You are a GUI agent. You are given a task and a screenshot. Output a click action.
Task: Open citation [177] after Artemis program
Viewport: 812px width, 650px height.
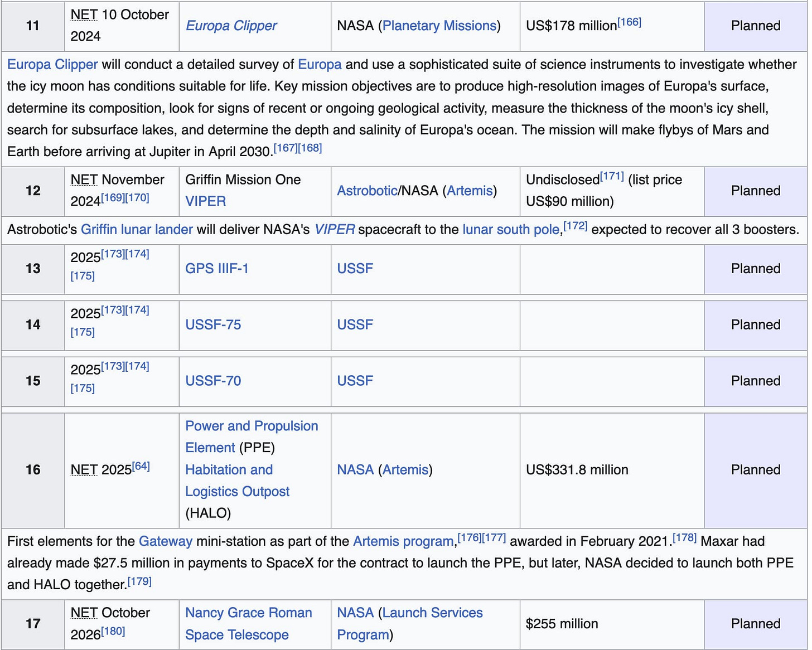pyautogui.click(x=494, y=538)
